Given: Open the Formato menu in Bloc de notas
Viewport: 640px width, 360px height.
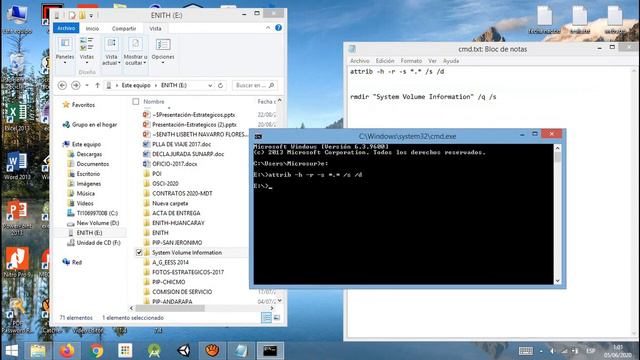Looking at the screenshot, I should (411, 61).
